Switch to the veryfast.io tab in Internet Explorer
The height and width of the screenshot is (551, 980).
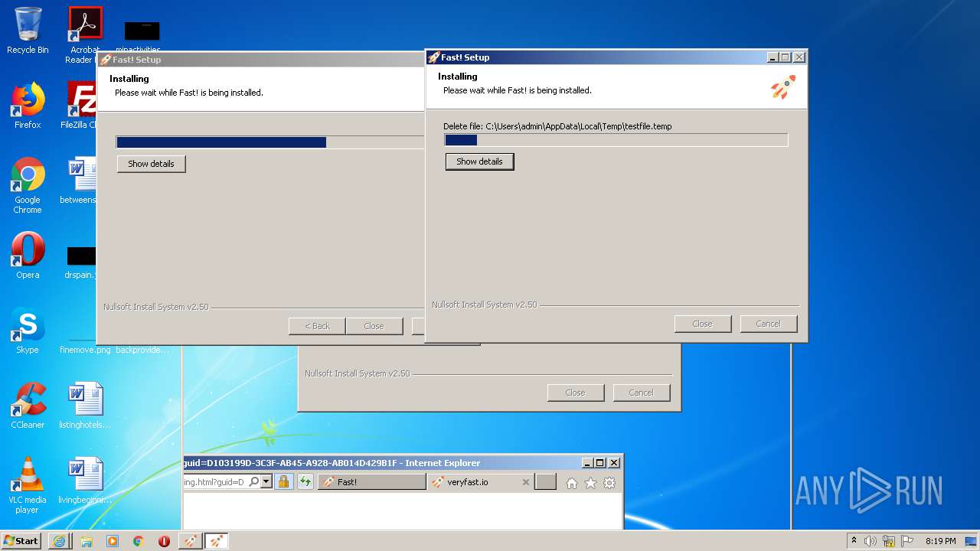pos(480,482)
